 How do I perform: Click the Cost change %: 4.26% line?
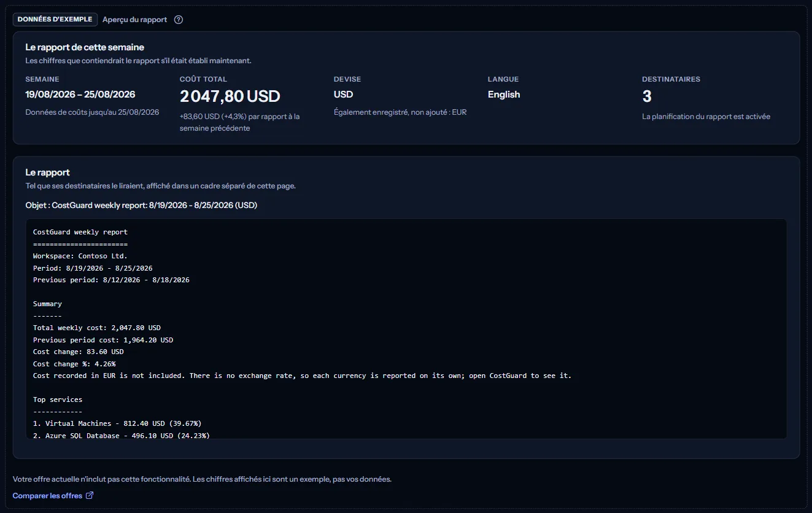click(74, 364)
